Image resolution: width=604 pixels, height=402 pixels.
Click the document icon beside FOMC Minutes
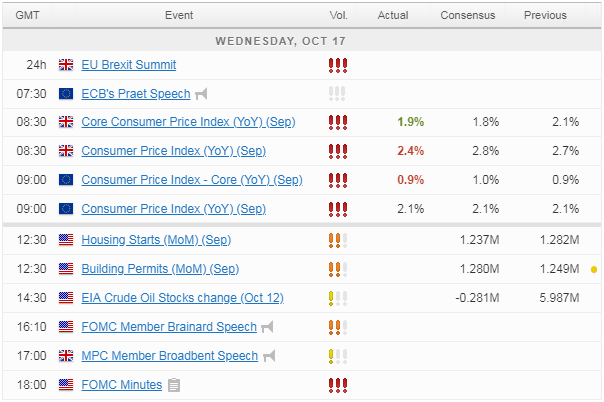(174, 385)
